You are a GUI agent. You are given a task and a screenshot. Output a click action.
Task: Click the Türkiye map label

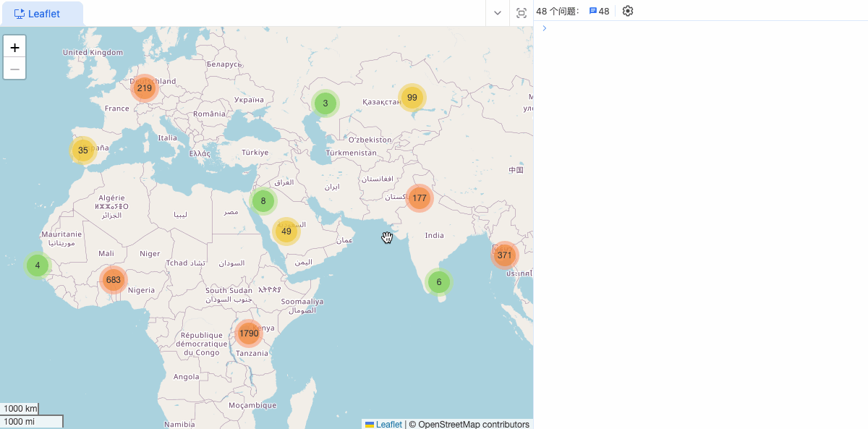pos(255,153)
